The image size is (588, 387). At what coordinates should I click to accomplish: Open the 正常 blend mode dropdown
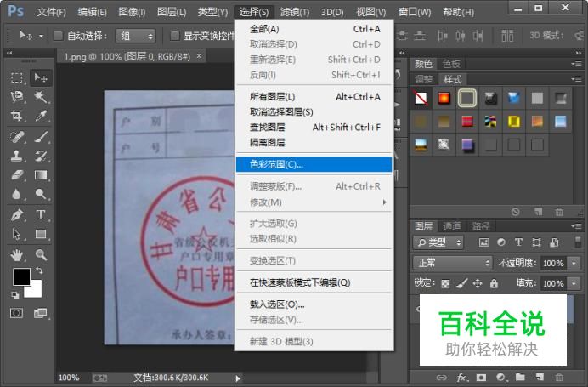tap(453, 263)
